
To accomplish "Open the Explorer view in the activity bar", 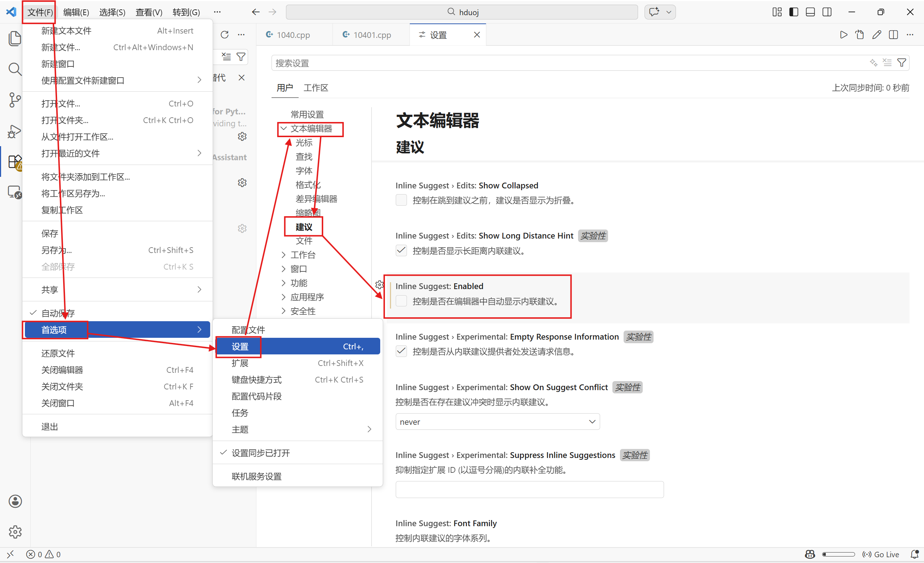I will click(x=15, y=38).
